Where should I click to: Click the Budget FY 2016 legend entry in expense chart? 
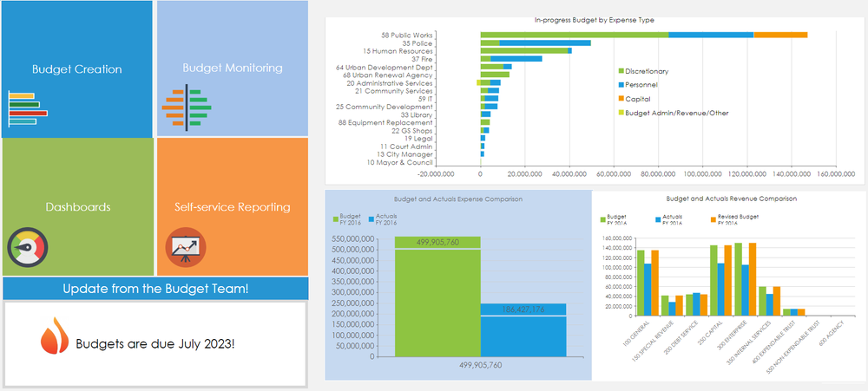[346, 219]
